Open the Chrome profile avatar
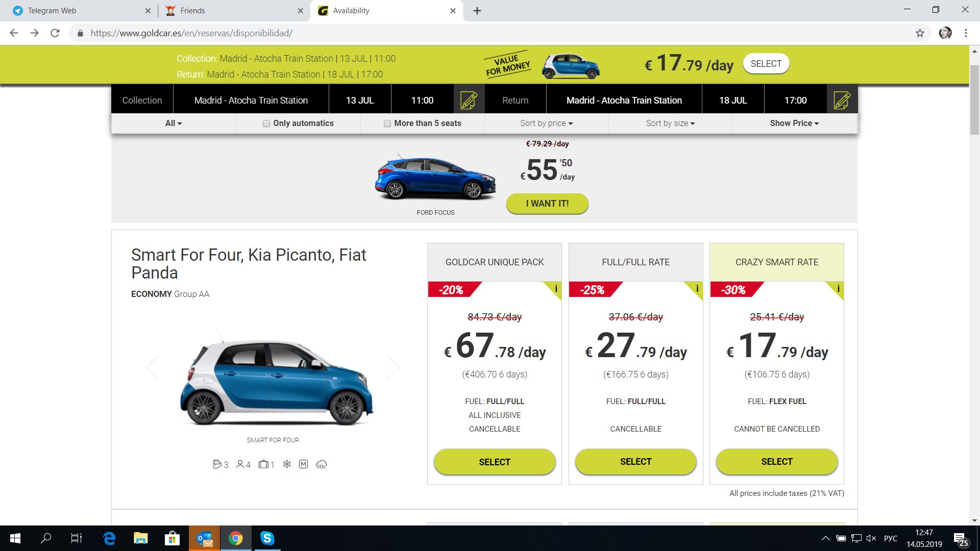The height and width of the screenshot is (551, 980). (x=945, y=33)
